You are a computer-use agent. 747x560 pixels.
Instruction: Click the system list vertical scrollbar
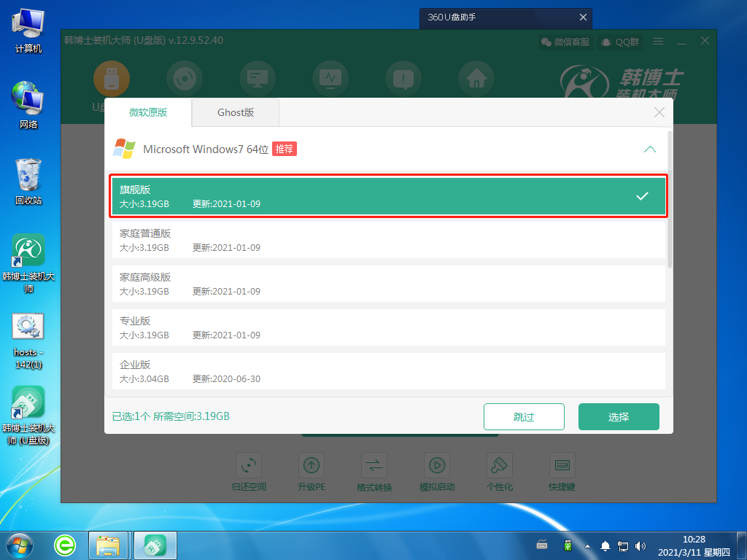coord(670,219)
